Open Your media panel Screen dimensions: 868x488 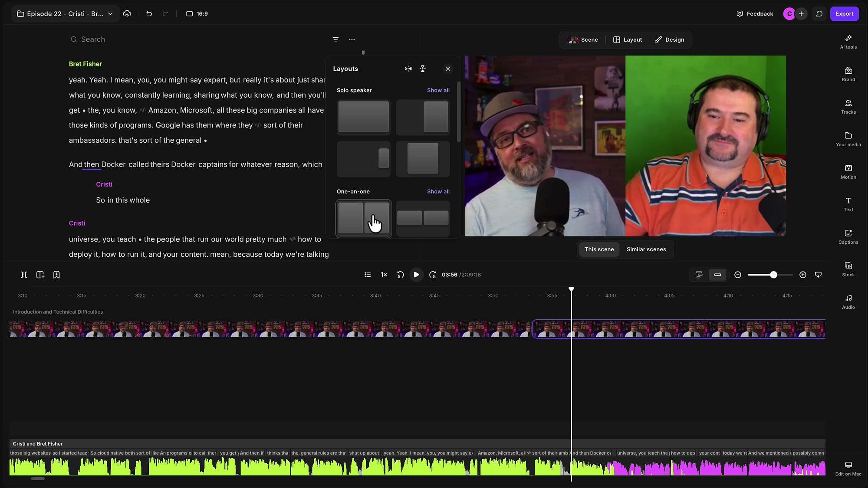(x=848, y=139)
